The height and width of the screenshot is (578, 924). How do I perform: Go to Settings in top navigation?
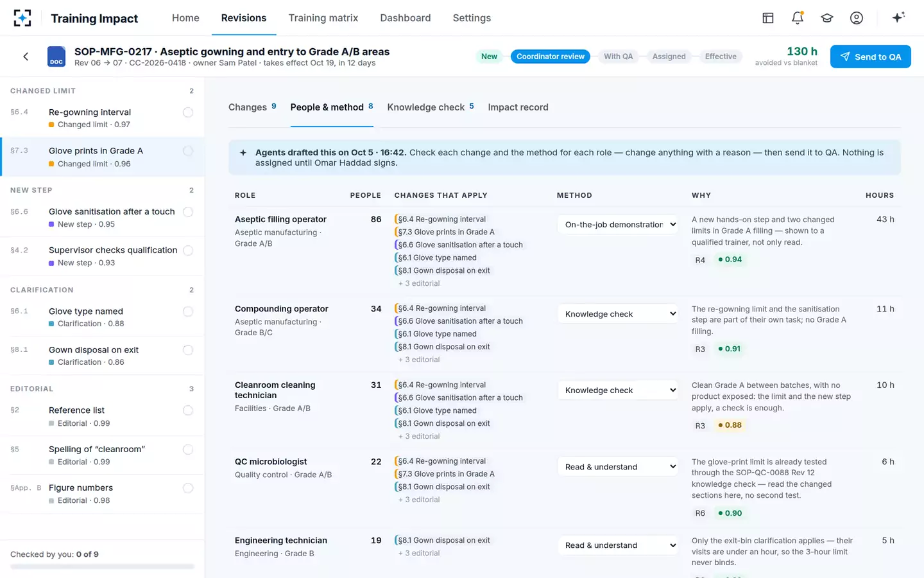472,18
